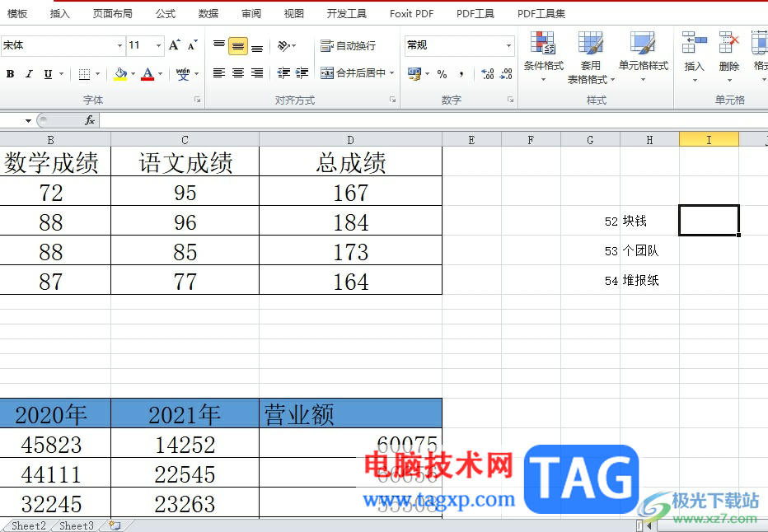The image size is (768, 532).
Task: Click the insert new worksheet icon
Action: pyautogui.click(x=115, y=525)
